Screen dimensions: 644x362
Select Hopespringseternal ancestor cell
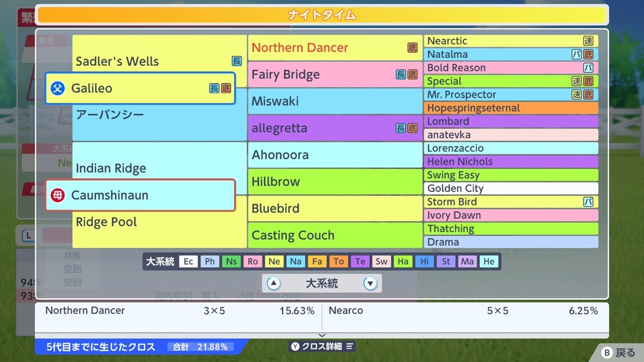511,108
